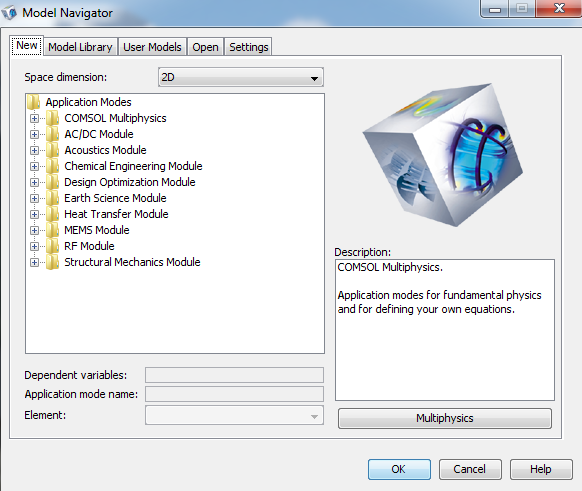Click the Earth Science Module folder icon
582x491 pixels.
(x=53, y=198)
